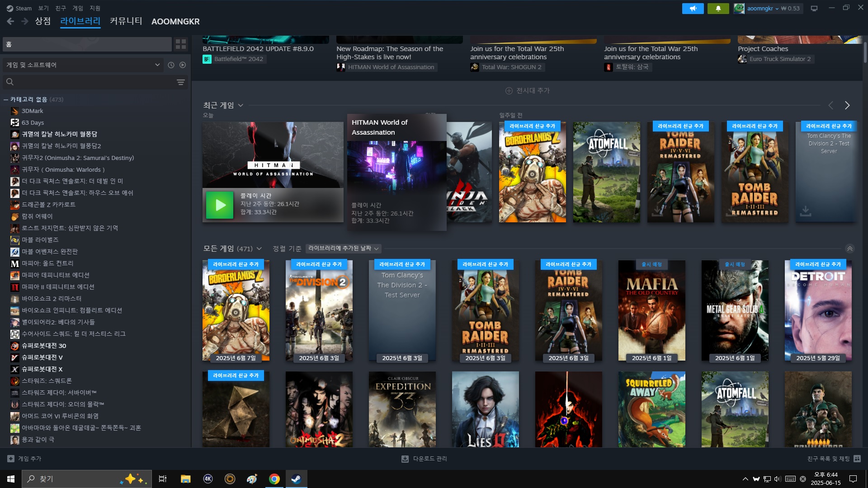Viewport: 868px width, 488px height.
Task: Go back with the left arrow
Action: pyautogui.click(x=10, y=21)
